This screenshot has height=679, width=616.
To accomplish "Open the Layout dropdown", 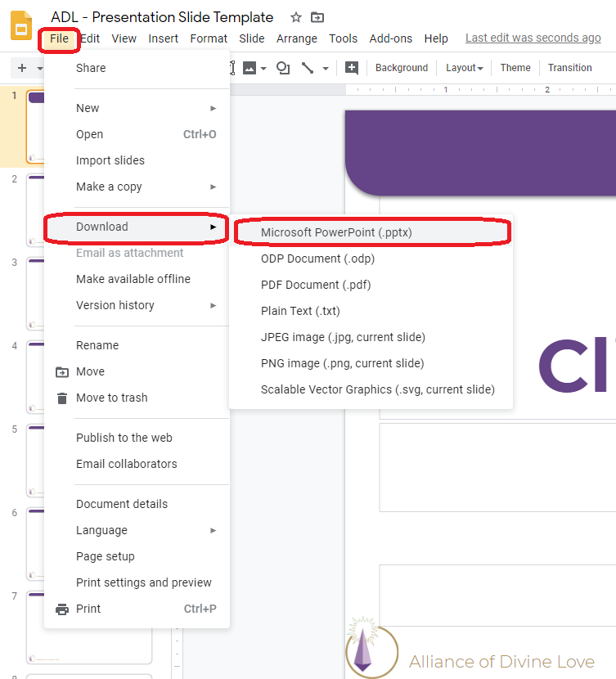I will pyautogui.click(x=464, y=68).
